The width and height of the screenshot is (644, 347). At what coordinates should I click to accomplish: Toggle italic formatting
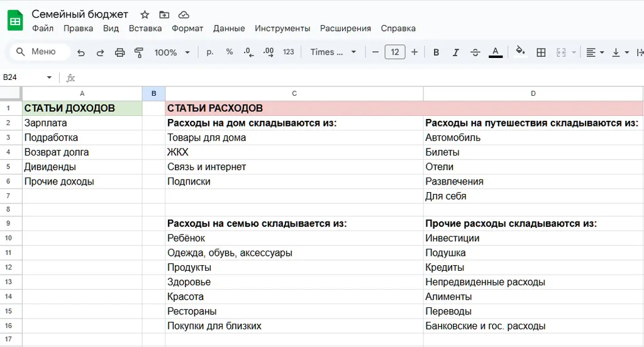coord(455,52)
